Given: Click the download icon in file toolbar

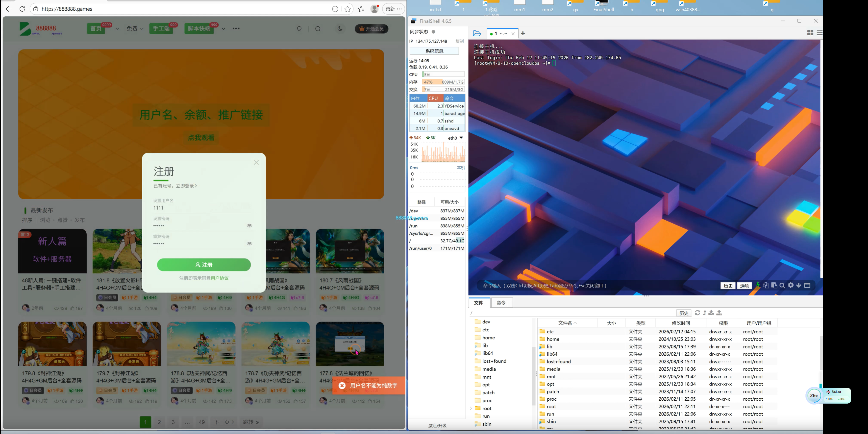Looking at the screenshot, I should tap(711, 313).
